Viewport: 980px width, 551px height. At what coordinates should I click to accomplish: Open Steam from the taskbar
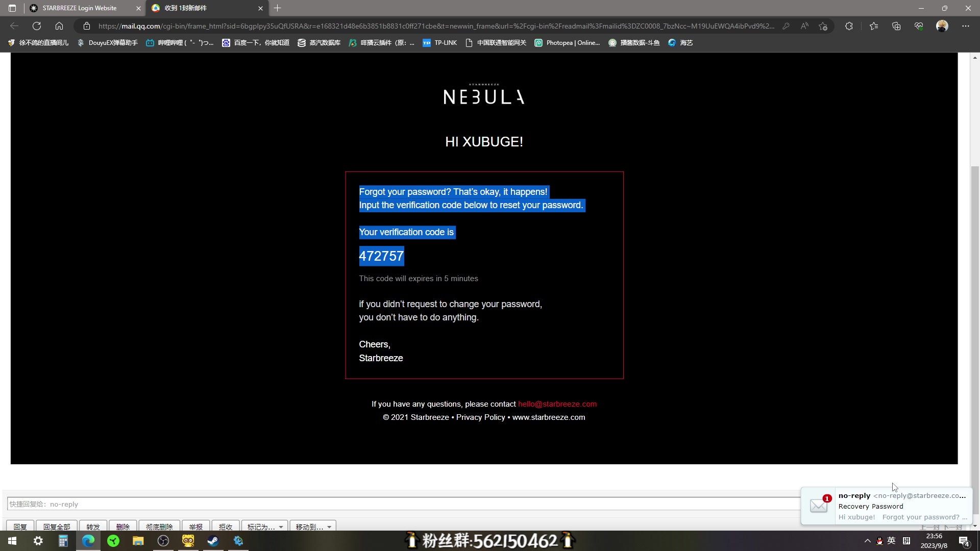(x=213, y=541)
